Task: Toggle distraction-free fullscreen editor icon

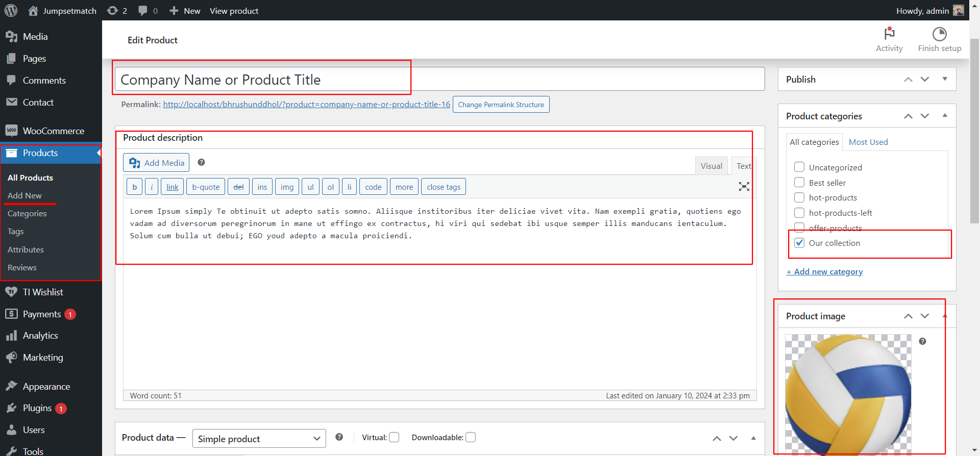Action: (744, 187)
